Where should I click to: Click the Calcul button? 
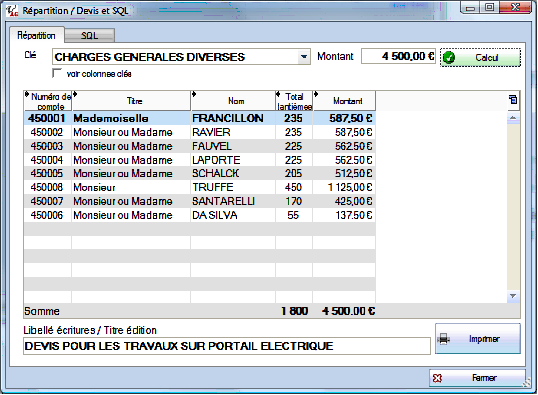coord(480,58)
